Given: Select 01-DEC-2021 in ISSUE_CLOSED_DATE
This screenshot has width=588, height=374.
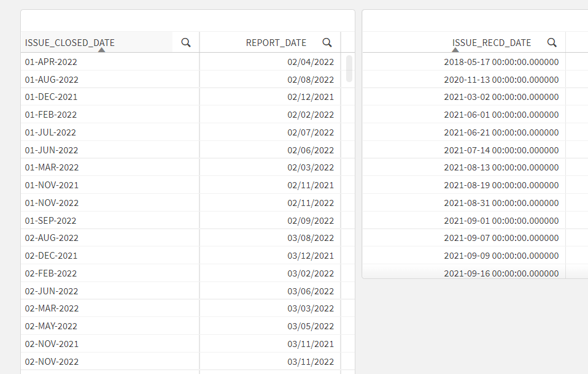Looking at the screenshot, I should coord(51,97).
